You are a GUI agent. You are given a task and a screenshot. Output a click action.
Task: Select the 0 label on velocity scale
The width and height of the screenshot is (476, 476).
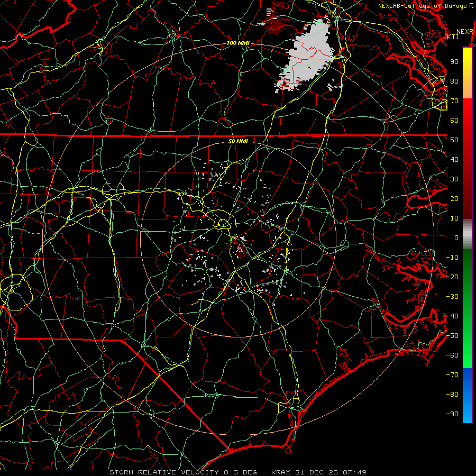point(456,237)
